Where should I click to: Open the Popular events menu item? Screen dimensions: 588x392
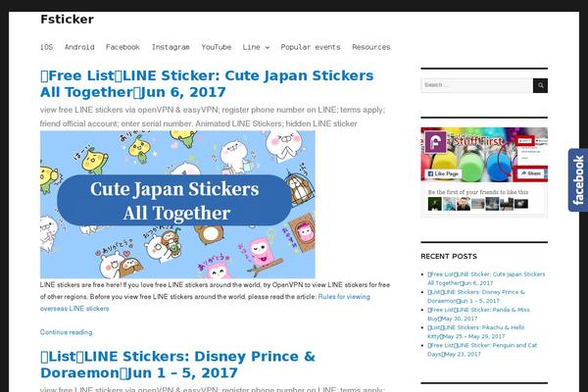pyautogui.click(x=311, y=47)
